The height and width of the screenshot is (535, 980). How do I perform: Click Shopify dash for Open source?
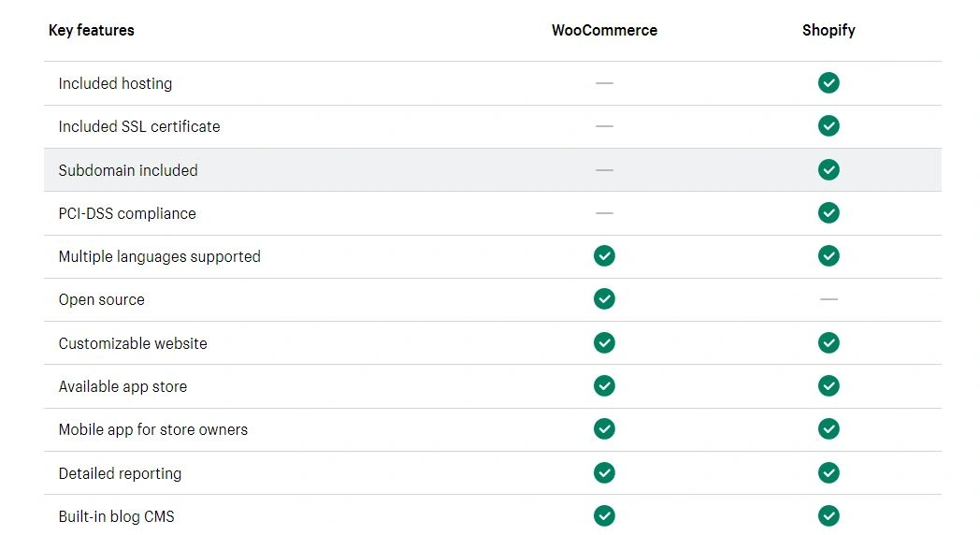[x=829, y=299]
